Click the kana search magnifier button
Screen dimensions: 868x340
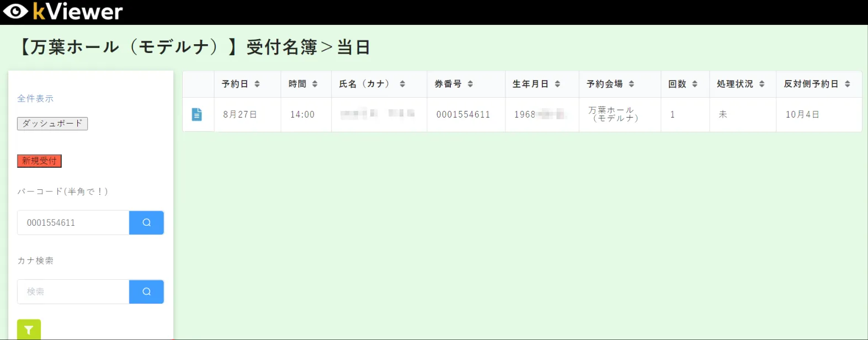click(146, 291)
